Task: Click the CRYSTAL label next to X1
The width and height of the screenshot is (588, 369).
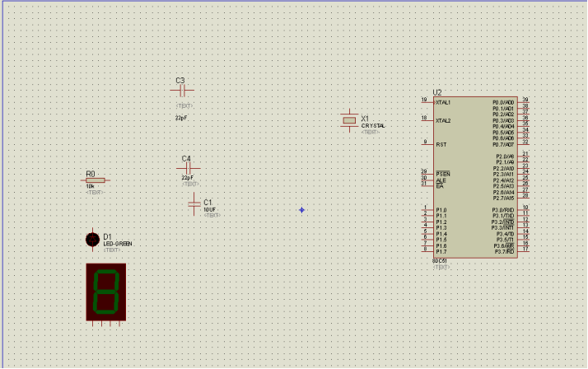Action: click(x=373, y=126)
